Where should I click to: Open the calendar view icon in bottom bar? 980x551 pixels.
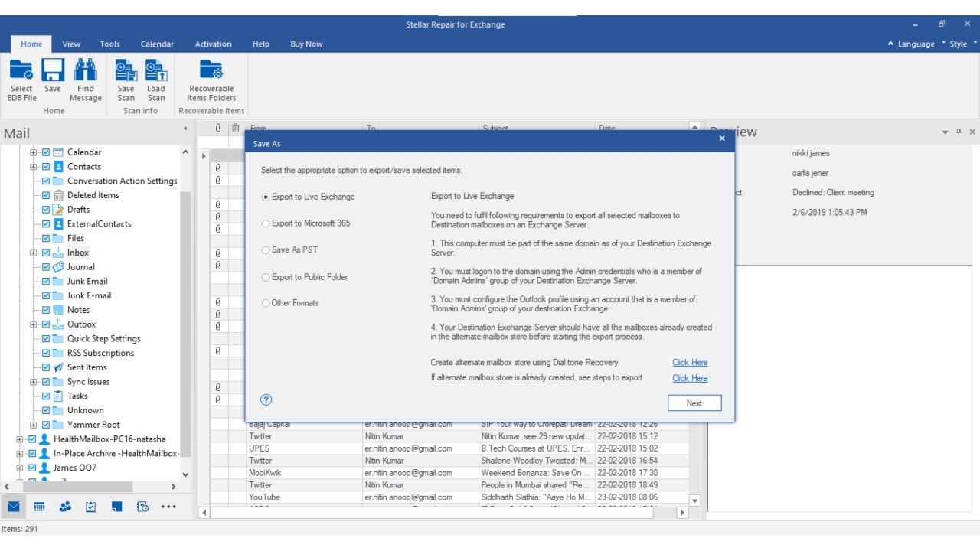click(x=39, y=507)
